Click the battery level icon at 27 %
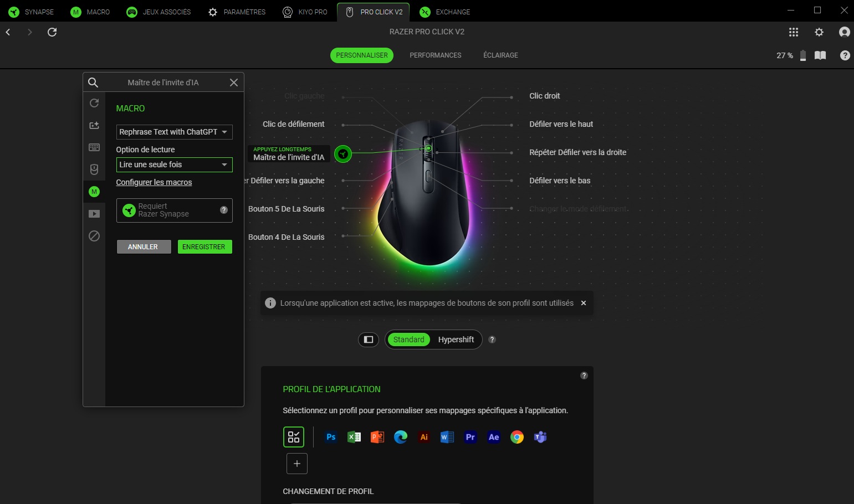The height and width of the screenshot is (504, 854). click(x=803, y=55)
